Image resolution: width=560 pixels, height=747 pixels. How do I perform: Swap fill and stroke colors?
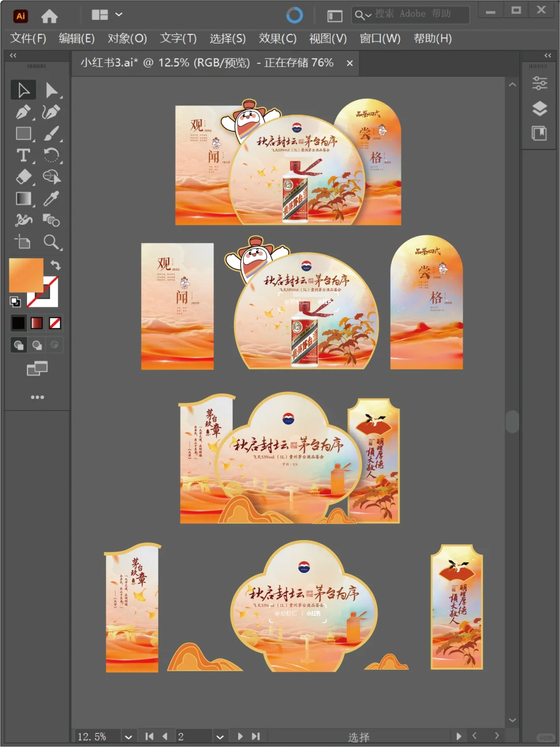pyautogui.click(x=55, y=265)
